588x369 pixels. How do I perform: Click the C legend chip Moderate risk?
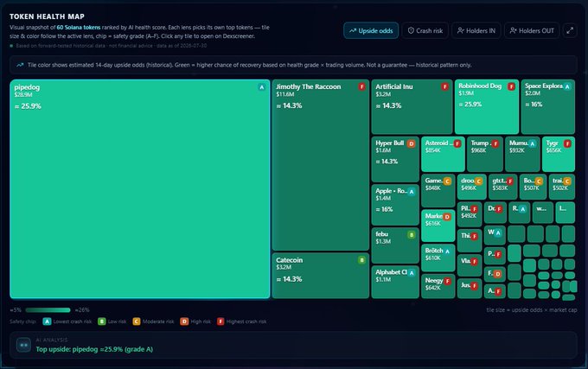click(x=136, y=321)
